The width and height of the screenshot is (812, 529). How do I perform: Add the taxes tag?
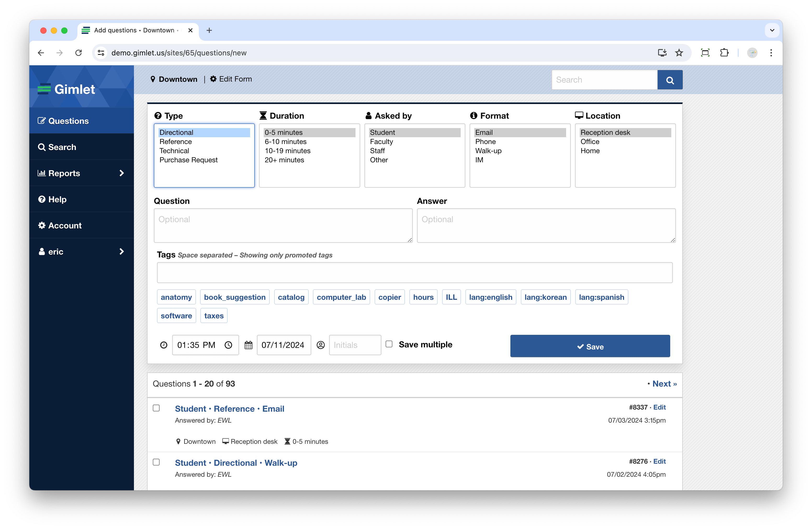[214, 316]
